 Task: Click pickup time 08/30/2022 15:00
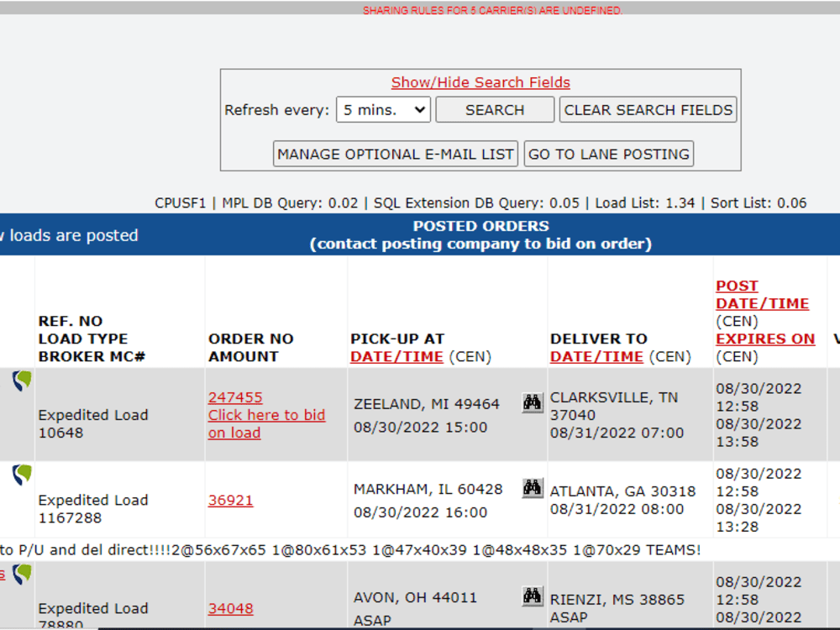[x=421, y=428]
